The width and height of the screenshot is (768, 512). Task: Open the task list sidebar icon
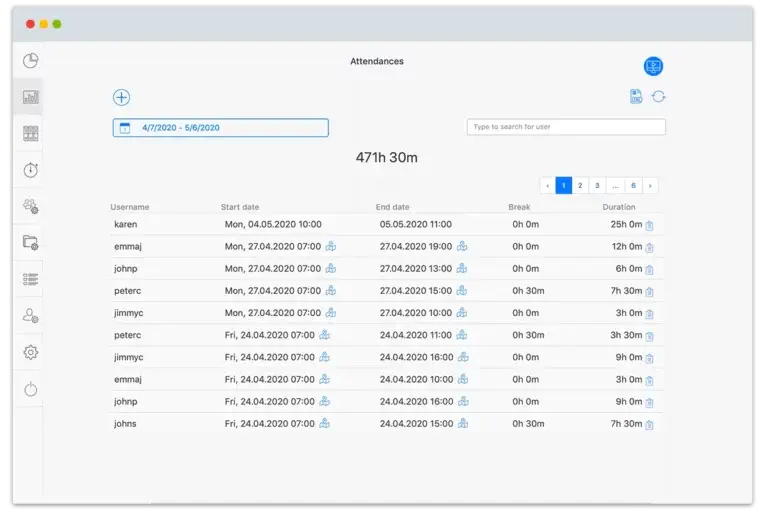coord(30,279)
